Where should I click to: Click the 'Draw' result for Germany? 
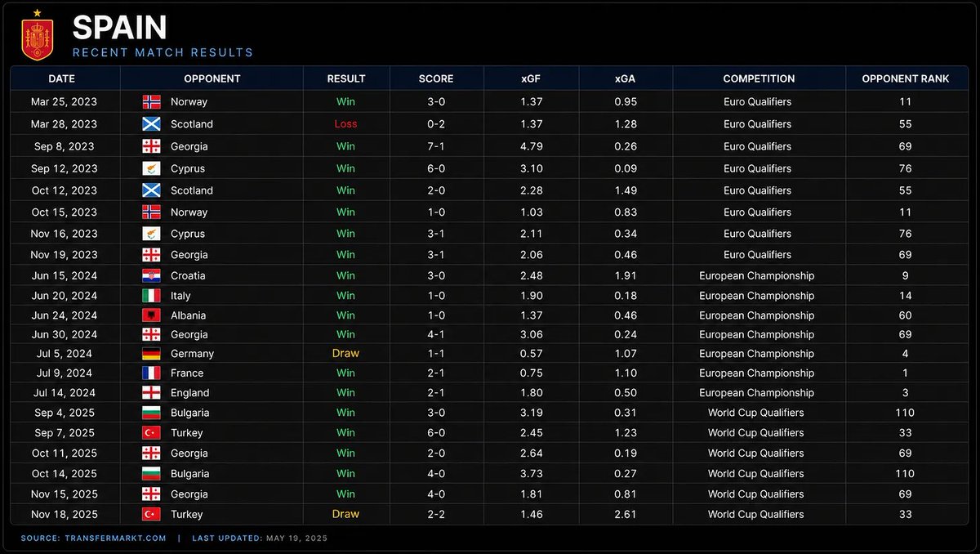pos(346,354)
